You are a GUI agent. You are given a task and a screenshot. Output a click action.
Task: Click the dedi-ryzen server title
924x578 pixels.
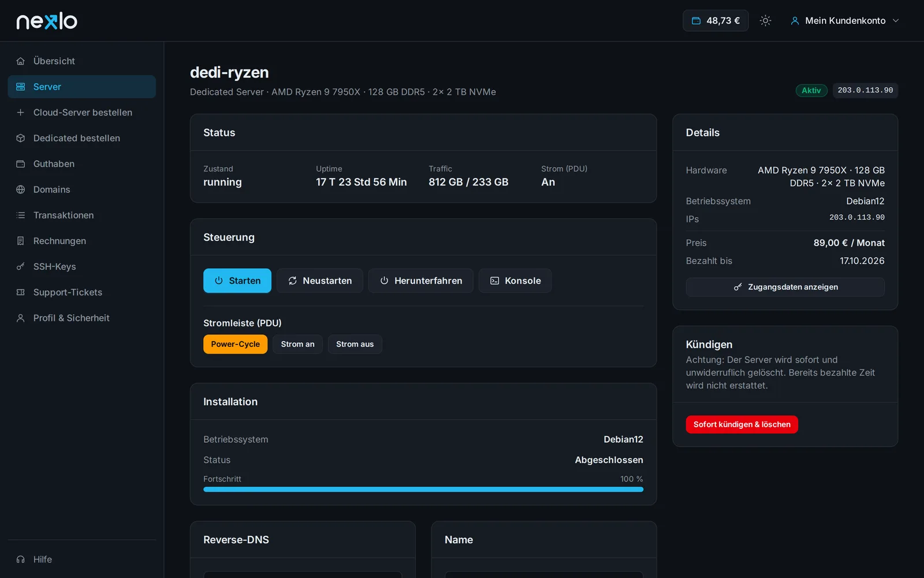click(229, 72)
